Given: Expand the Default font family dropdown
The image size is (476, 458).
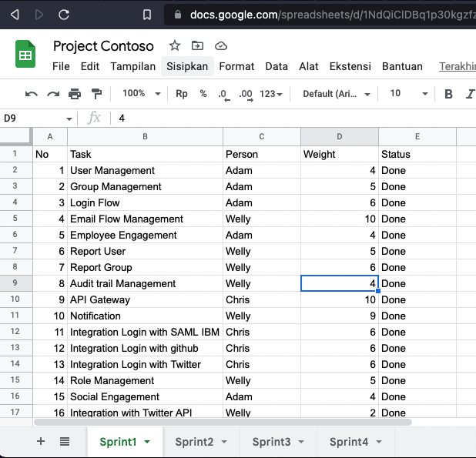Looking at the screenshot, I should [337, 94].
